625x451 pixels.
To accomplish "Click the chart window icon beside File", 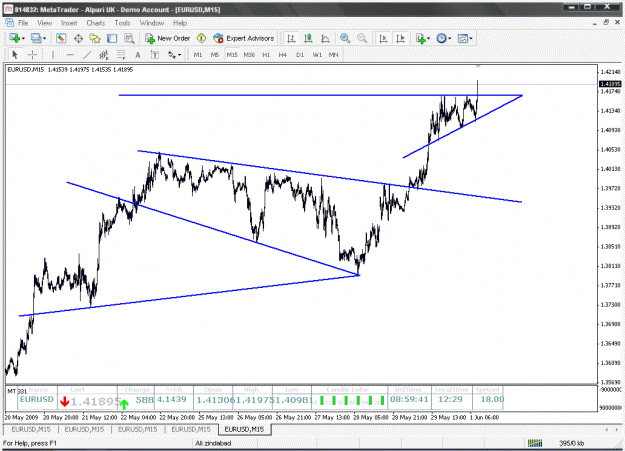I will pos(9,23).
